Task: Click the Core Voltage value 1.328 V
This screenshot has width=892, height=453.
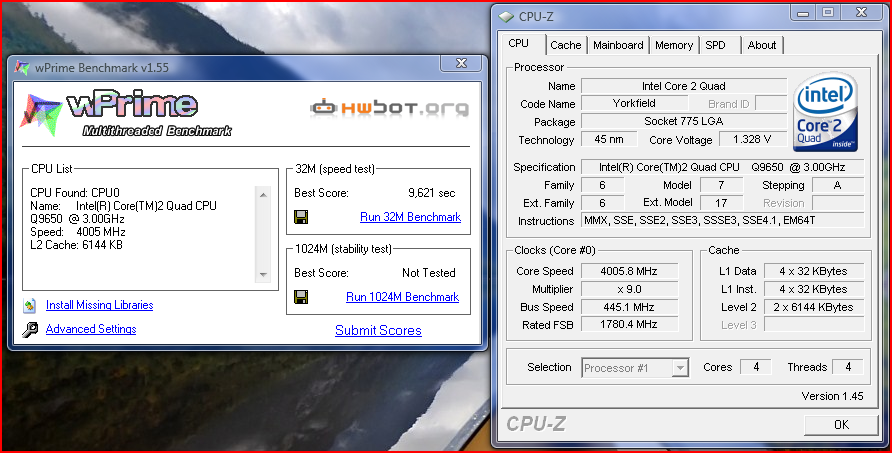Action: point(752,139)
